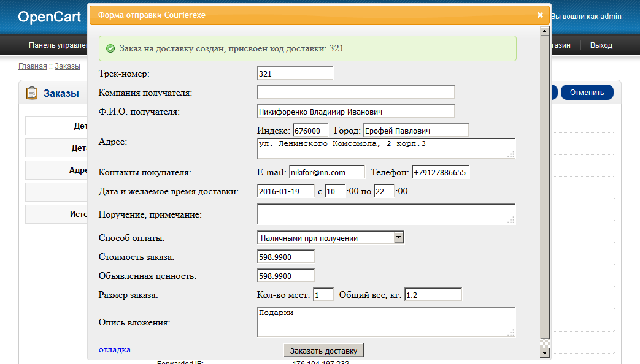
Task: Click the Дата и желаемое время доставки label
Action: point(169,191)
